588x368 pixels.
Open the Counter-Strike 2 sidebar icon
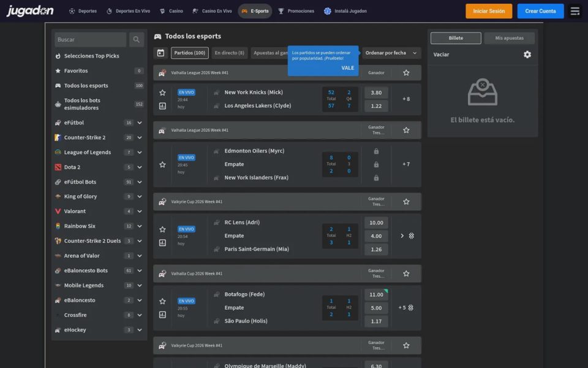tap(58, 137)
